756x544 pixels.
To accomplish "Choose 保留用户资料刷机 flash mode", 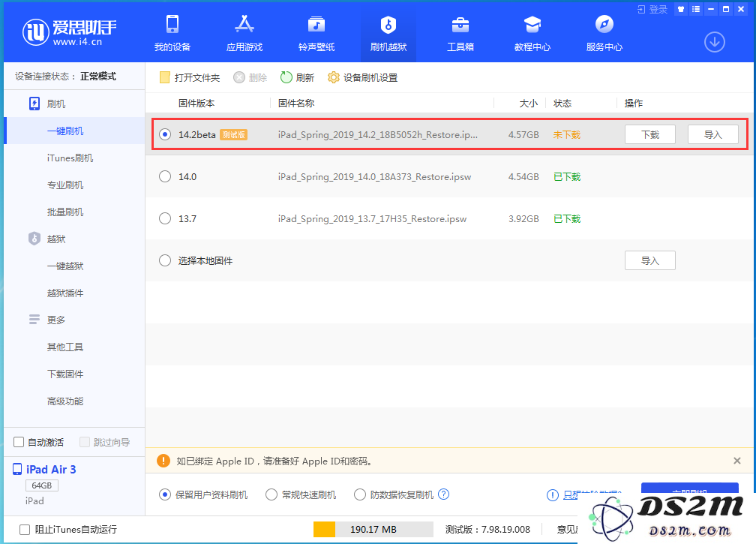I will 165,494.
